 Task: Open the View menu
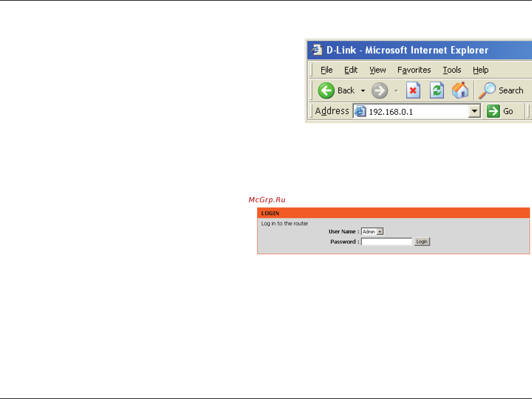(x=378, y=70)
